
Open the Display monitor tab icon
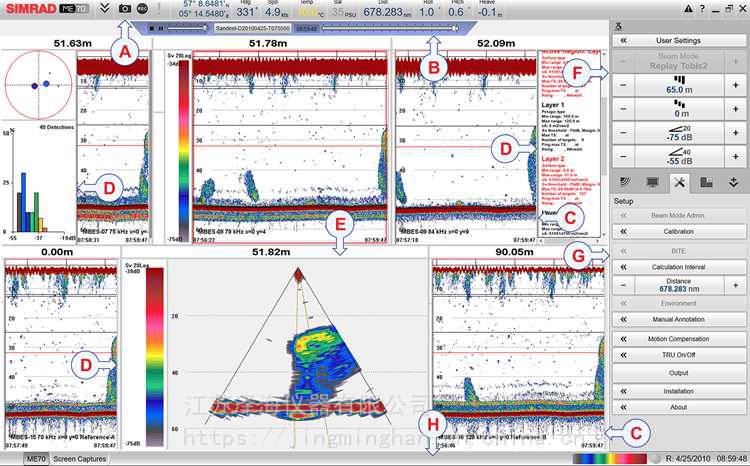coord(652,182)
